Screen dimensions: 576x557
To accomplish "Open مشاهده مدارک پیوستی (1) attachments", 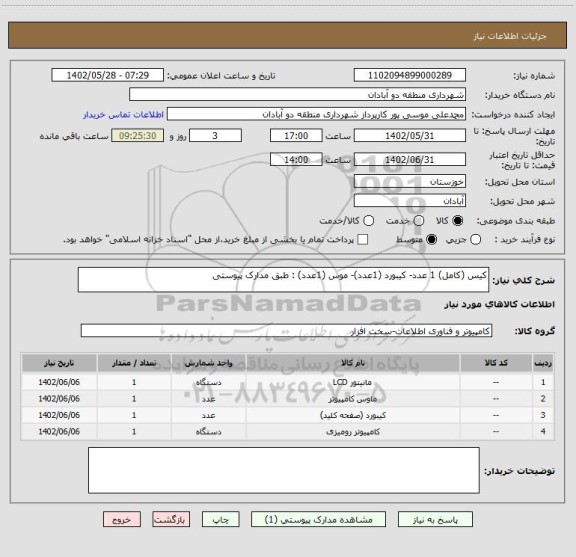I will [318, 520].
